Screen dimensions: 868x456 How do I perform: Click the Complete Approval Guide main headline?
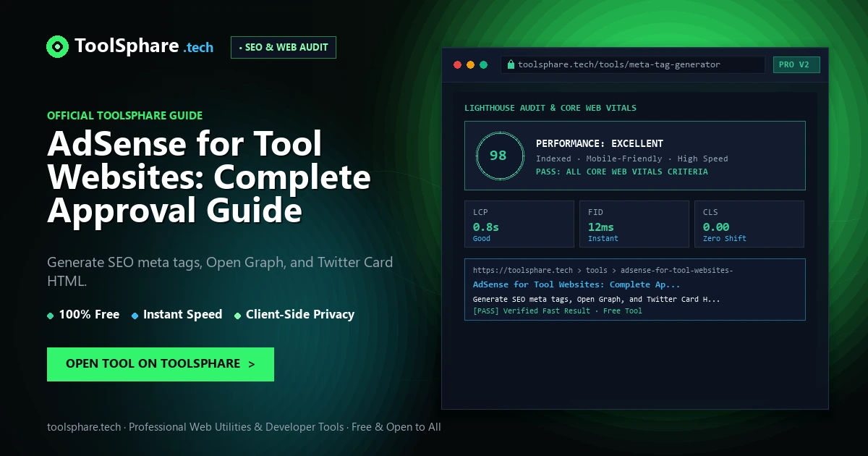coord(209,177)
